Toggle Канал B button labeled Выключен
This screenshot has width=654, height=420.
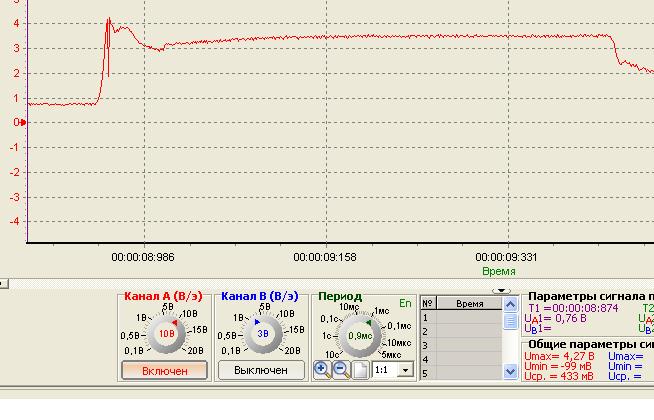[261, 370]
